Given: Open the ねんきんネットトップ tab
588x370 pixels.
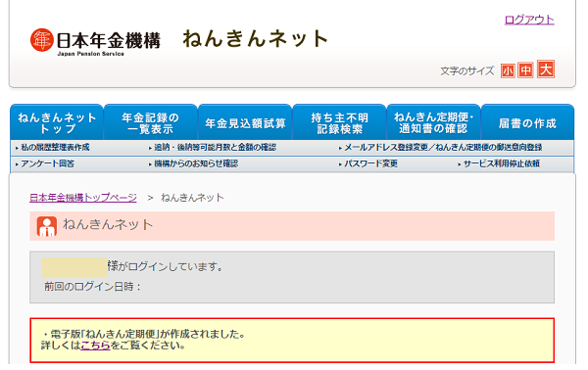Looking at the screenshot, I should 57,122.
